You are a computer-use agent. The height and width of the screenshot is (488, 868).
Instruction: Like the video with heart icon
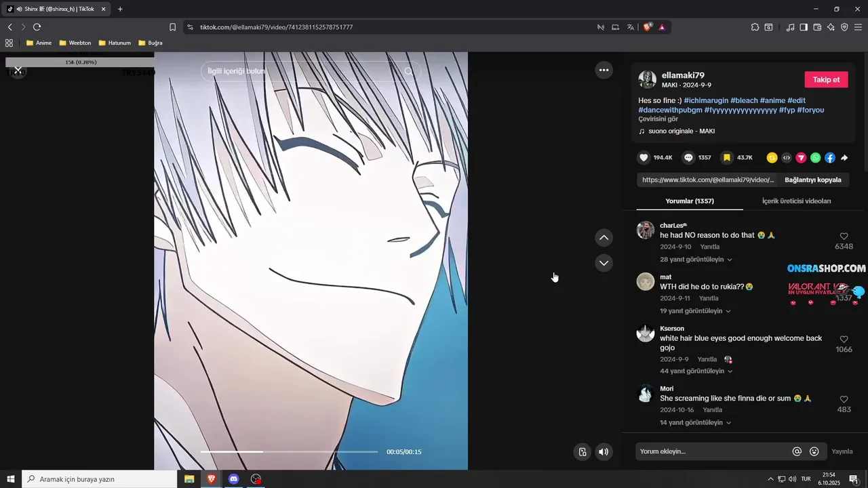pos(644,157)
